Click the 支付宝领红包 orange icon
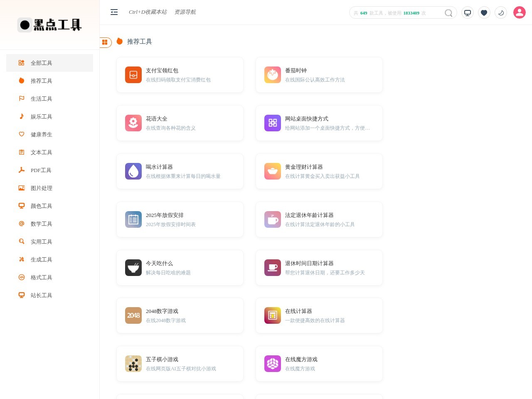This screenshot has width=532, height=399. pos(133,75)
